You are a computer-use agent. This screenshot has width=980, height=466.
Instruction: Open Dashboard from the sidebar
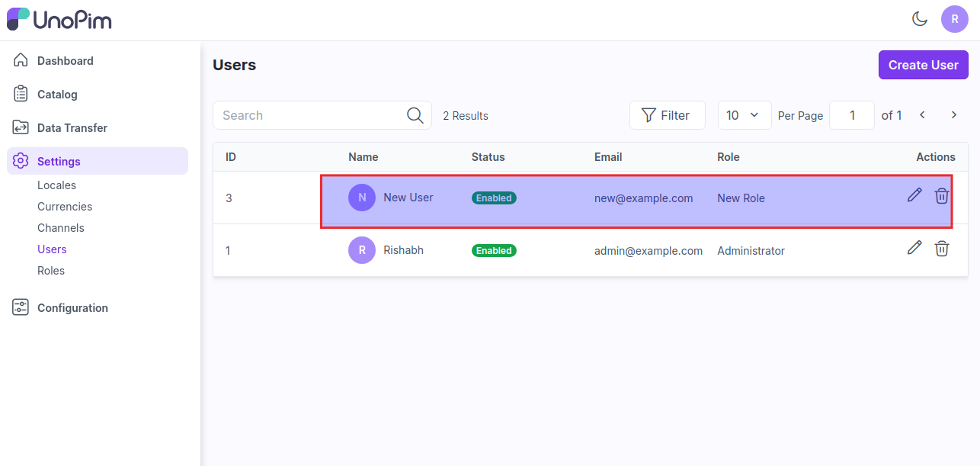pyautogui.click(x=65, y=61)
